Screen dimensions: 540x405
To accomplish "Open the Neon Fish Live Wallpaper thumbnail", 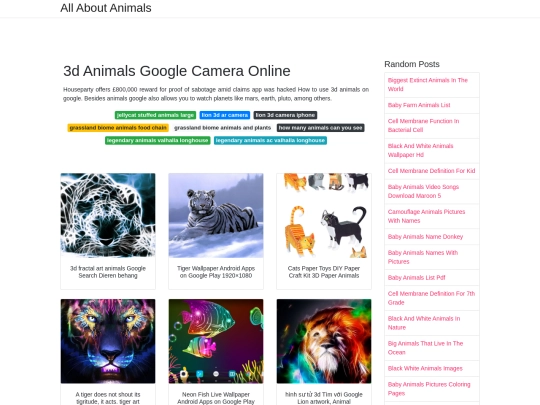I will (216, 341).
